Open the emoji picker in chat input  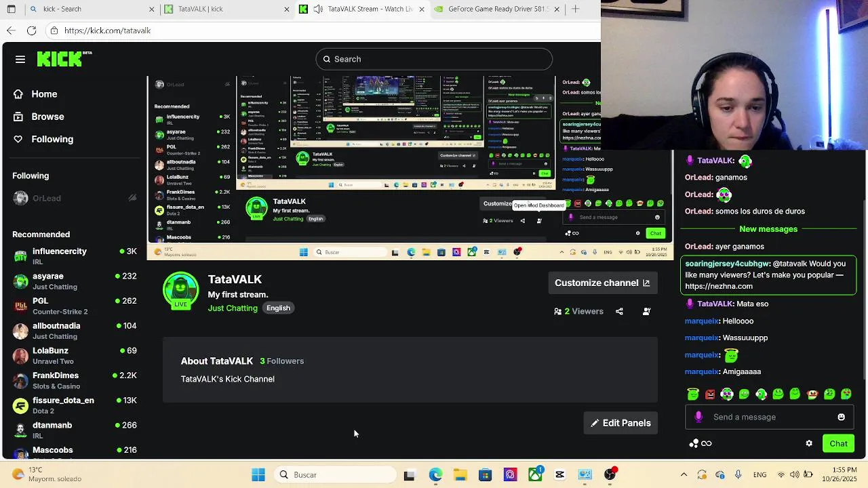pos(841,417)
